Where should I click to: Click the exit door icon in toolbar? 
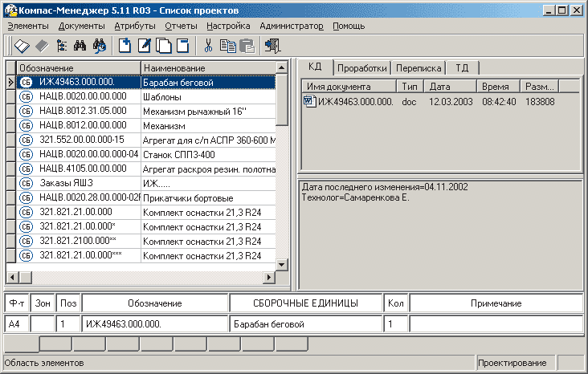tap(273, 46)
